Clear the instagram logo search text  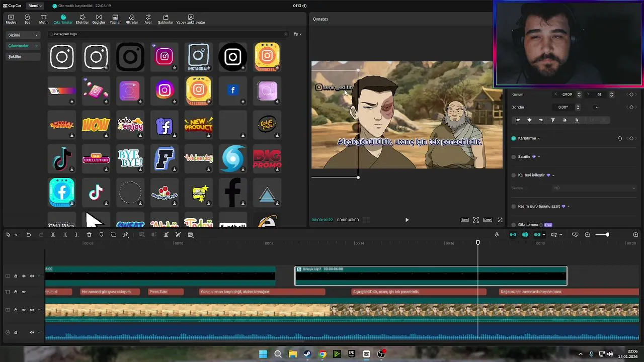(x=286, y=34)
